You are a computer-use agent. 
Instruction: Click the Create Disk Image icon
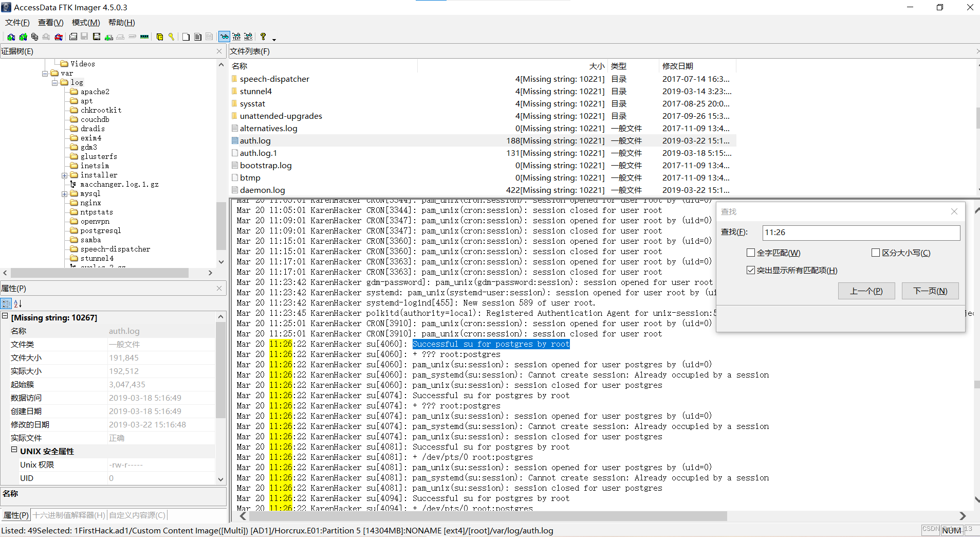[73, 37]
